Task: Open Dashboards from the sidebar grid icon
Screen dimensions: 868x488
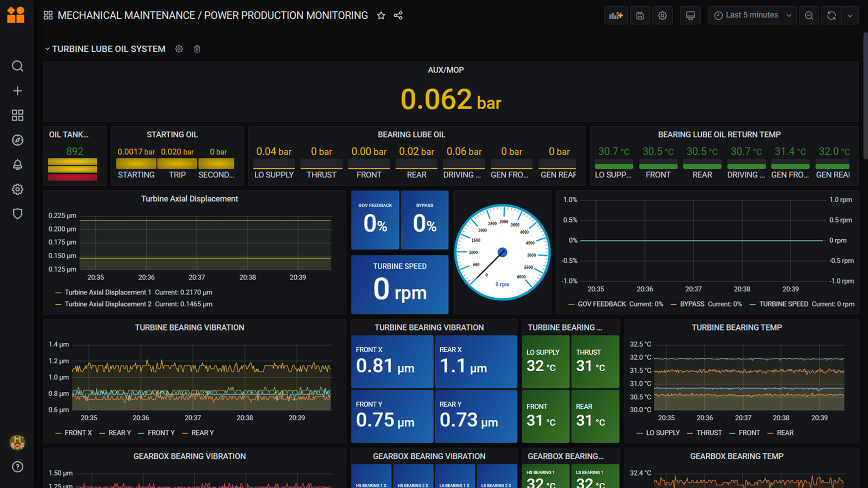Action: [x=17, y=115]
